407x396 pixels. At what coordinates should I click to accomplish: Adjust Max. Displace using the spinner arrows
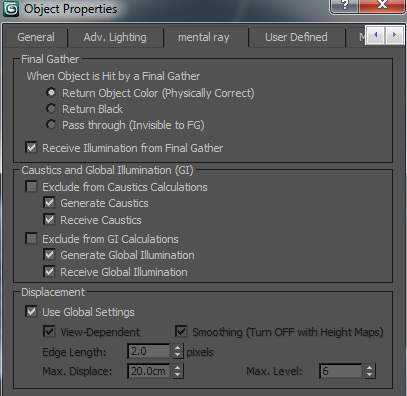pos(178,371)
